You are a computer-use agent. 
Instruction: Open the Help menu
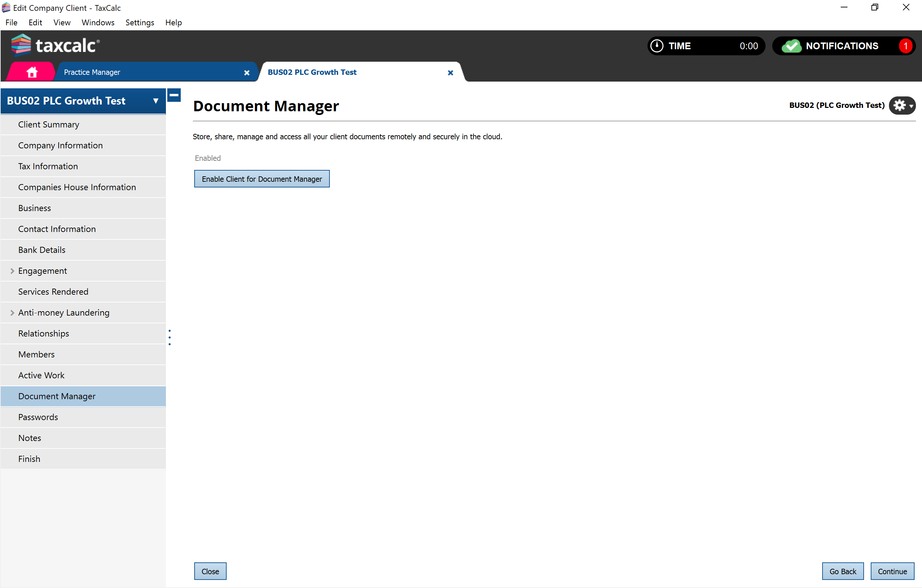173,23
